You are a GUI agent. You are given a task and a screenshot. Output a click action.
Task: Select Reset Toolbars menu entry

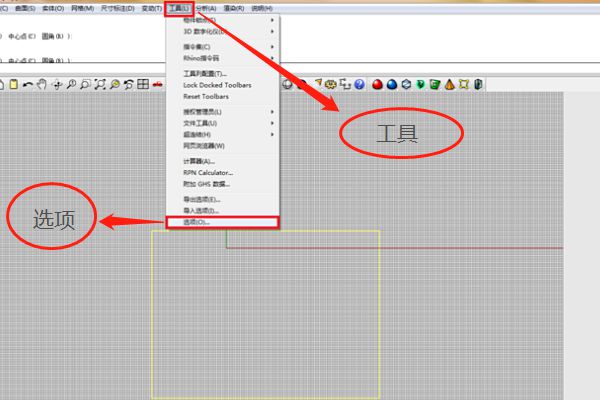(x=222, y=96)
